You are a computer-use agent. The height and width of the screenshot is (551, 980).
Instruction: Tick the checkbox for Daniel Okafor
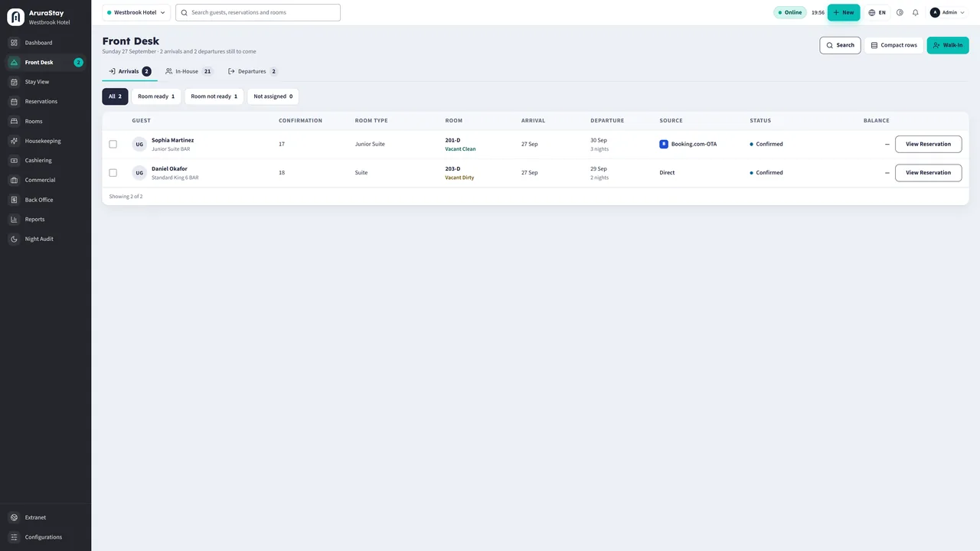coord(113,173)
